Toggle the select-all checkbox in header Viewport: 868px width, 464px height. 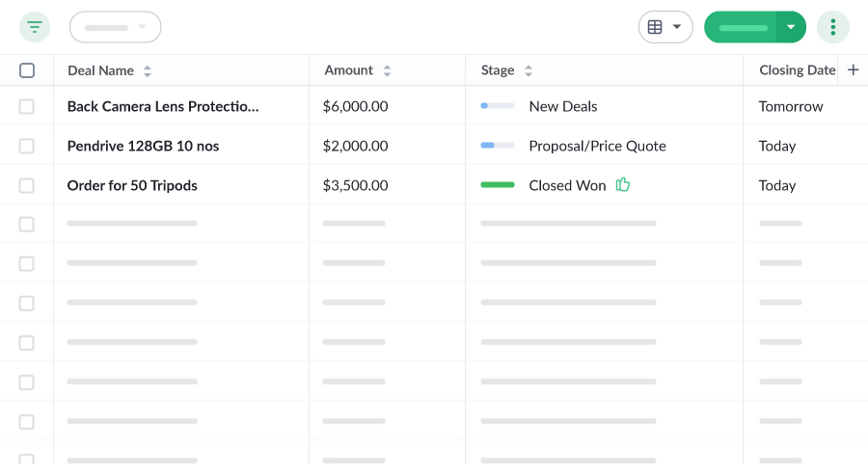[27, 70]
